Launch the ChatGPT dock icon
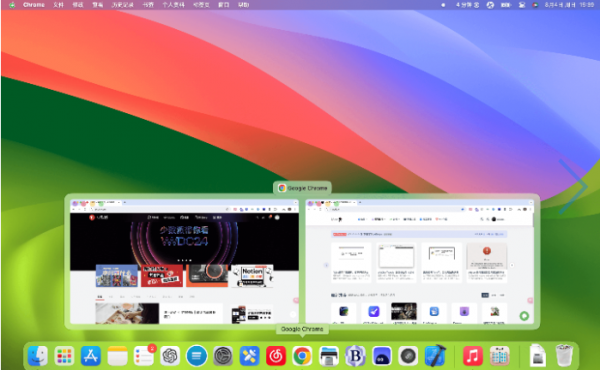The image size is (600, 370). [x=170, y=356]
